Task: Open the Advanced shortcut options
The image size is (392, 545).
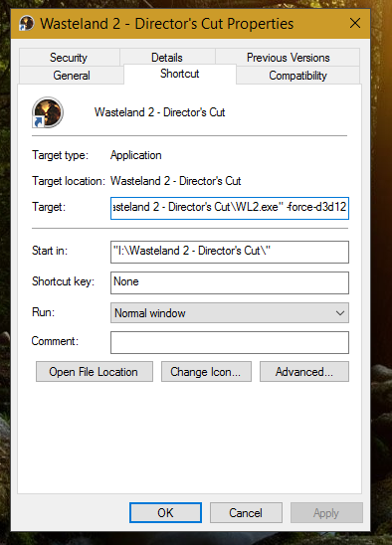Action: 304,372
